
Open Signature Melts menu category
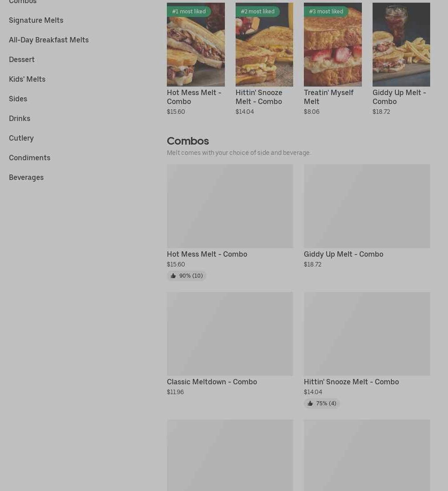(x=36, y=21)
